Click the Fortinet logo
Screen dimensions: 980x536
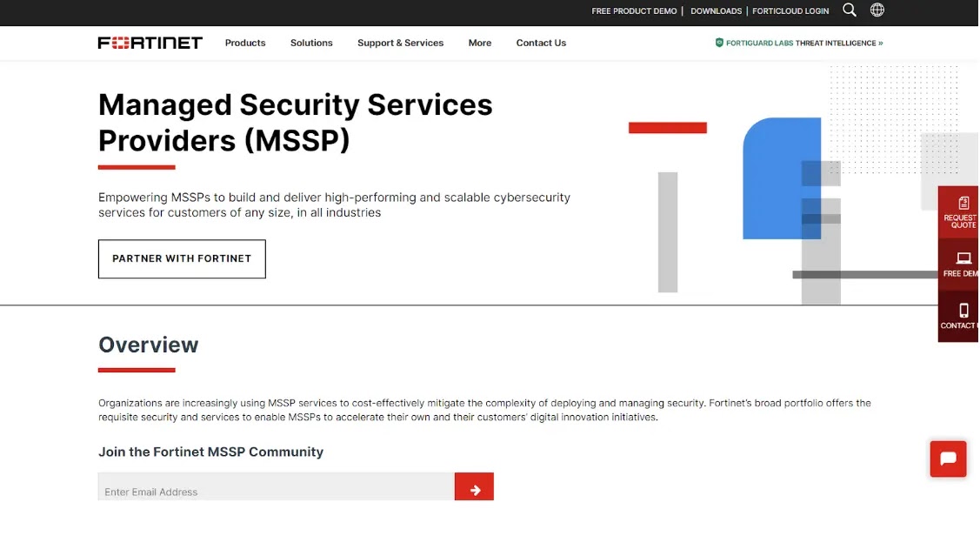(150, 42)
